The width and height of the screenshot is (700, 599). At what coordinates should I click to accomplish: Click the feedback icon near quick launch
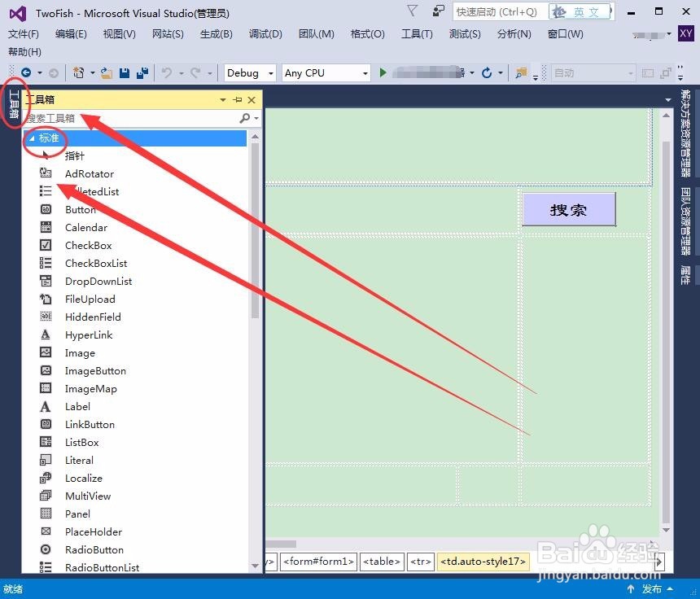click(439, 11)
